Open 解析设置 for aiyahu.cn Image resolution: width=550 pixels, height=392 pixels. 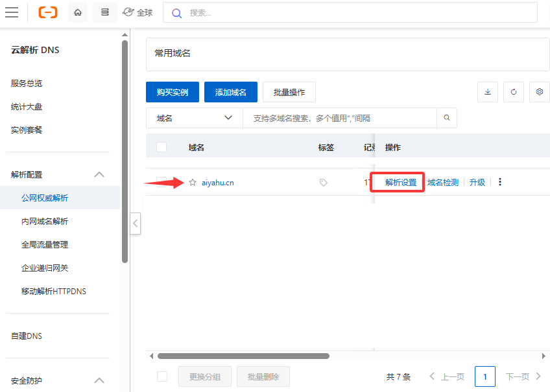coord(400,183)
